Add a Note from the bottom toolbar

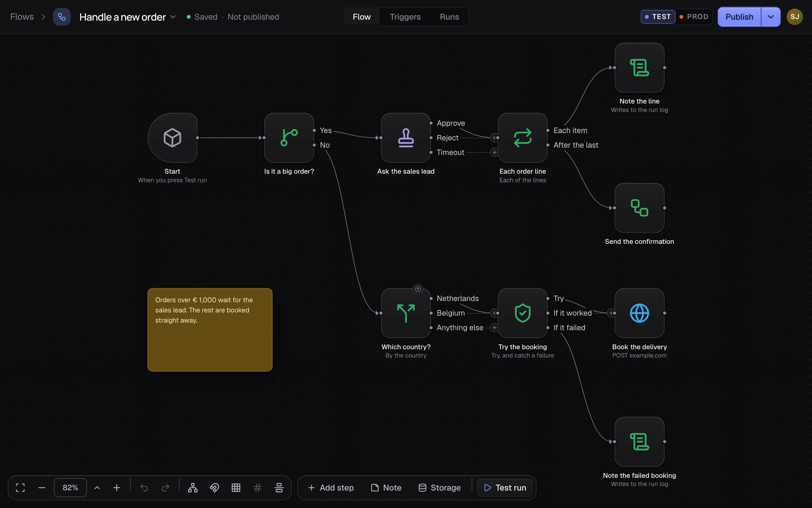[x=386, y=487]
